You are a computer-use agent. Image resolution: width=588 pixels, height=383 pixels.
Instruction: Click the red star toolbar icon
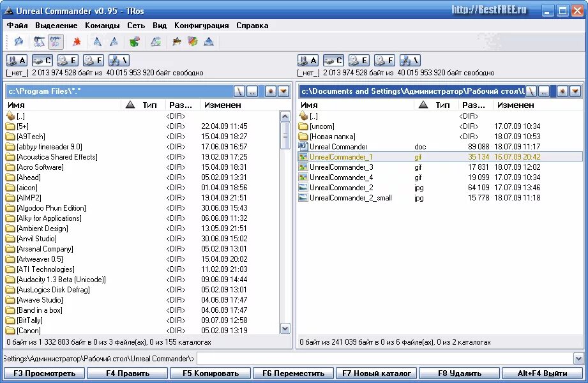tap(77, 41)
